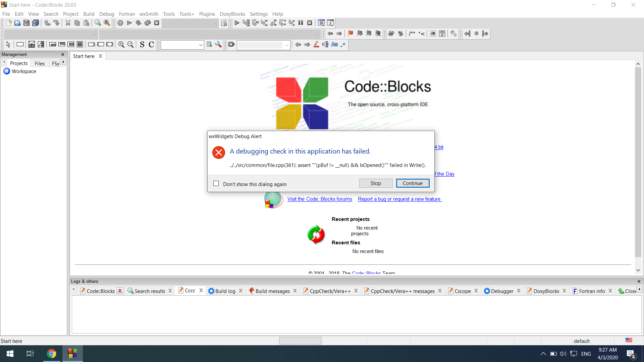Check 'Don't show this dialog again'
The image size is (644, 362).
(x=216, y=183)
